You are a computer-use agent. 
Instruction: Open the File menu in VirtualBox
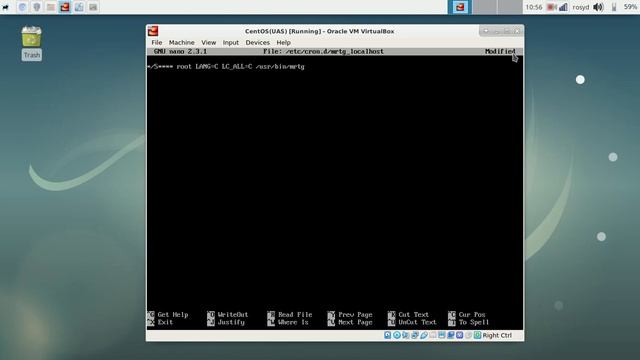(x=157, y=42)
